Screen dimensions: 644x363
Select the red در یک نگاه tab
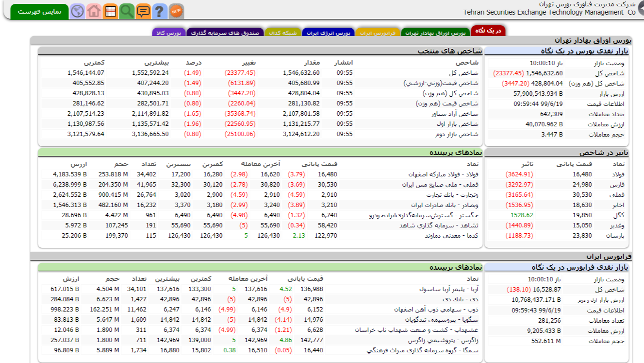click(488, 31)
